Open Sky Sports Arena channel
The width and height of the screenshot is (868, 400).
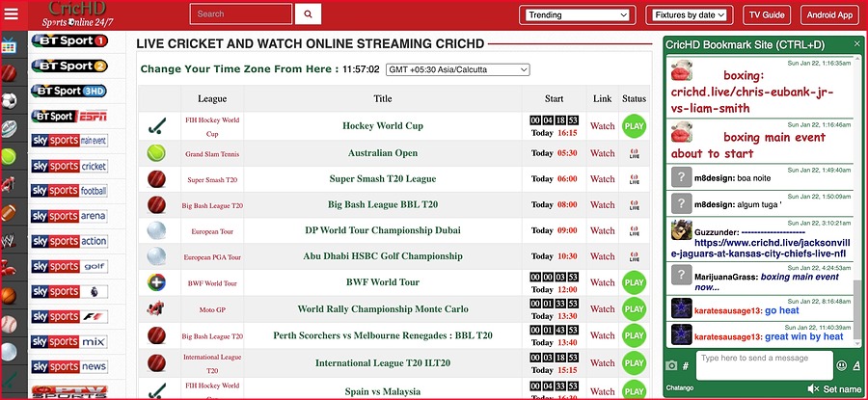pyautogui.click(x=69, y=216)
